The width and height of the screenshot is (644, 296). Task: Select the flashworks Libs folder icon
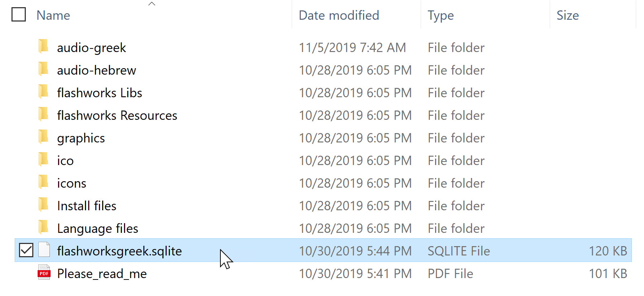click(x=43, y=92)
